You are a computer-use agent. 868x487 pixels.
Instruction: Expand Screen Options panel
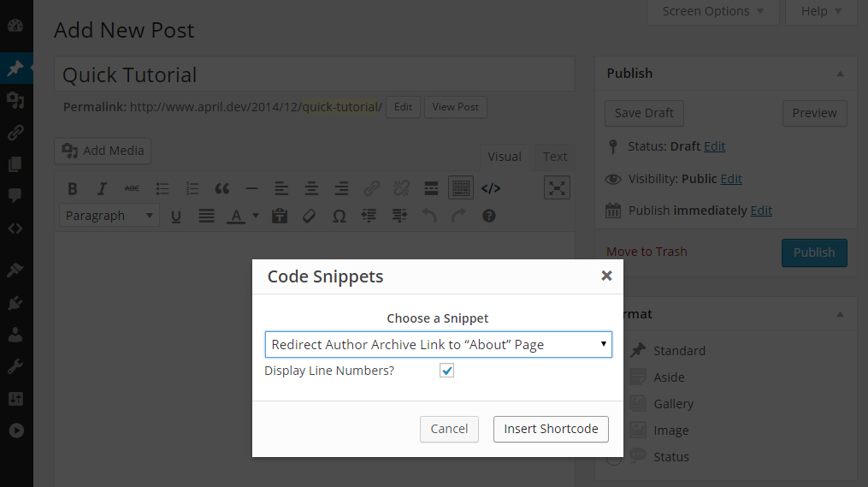point(713,12)
